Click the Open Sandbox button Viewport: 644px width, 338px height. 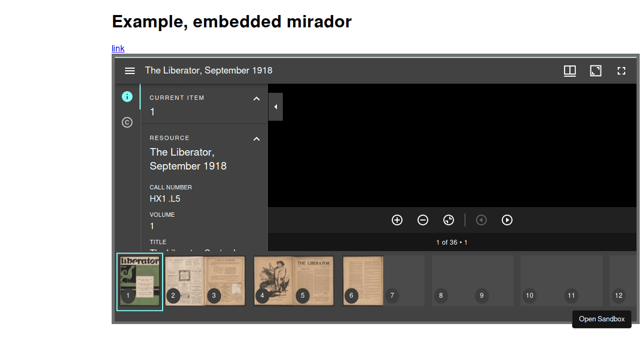[x=602, y=319]
